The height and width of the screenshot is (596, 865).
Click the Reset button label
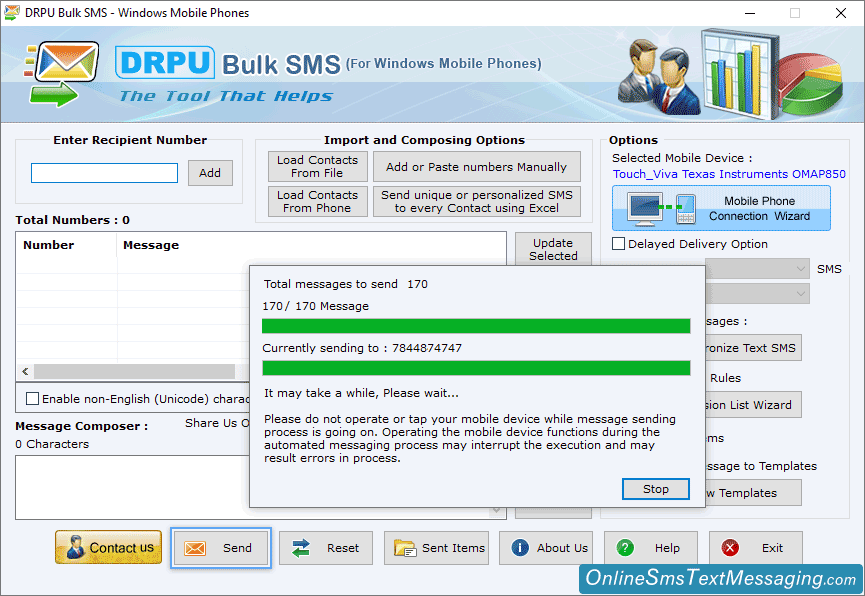point(343,548)
